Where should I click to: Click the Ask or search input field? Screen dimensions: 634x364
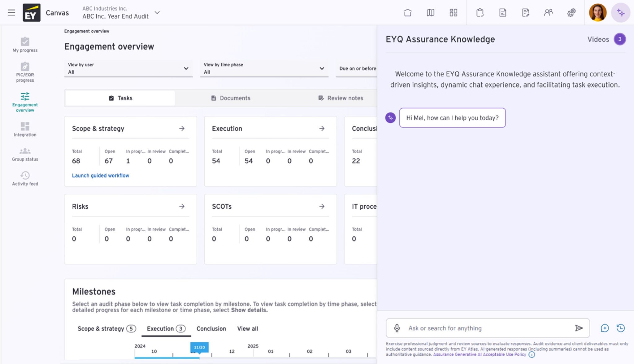pyautogui.click(x=488, y=328)
